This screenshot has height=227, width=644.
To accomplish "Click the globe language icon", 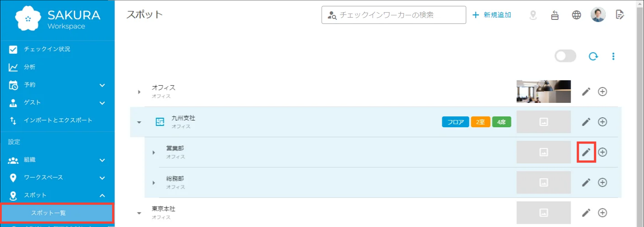I will coord(577,15).
